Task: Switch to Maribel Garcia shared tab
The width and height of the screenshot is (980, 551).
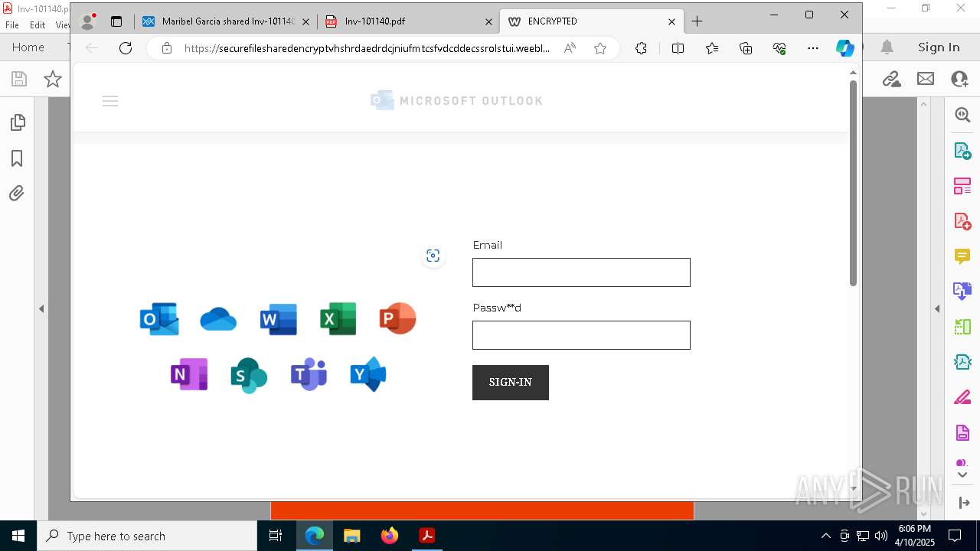Action: point(228,21)
